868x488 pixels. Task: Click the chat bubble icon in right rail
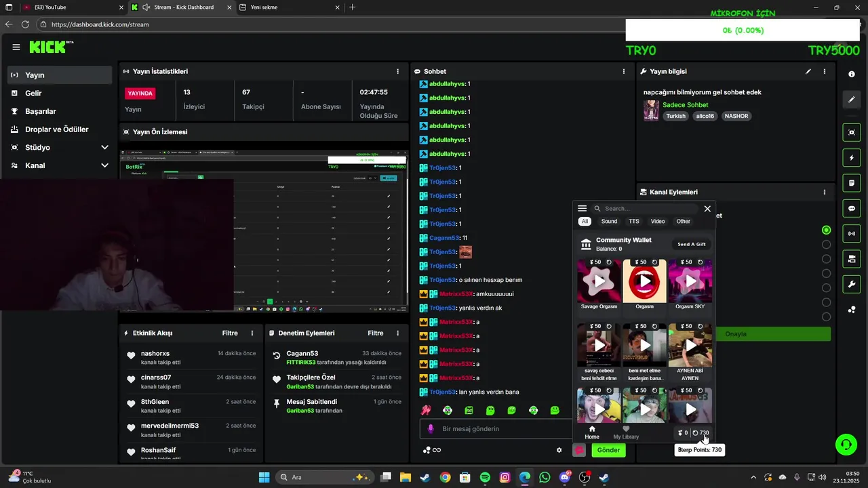coord(852,208)
